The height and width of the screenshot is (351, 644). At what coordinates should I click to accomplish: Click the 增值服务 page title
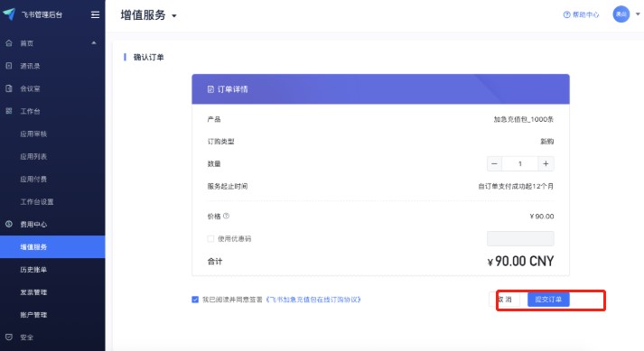(143, 15)
